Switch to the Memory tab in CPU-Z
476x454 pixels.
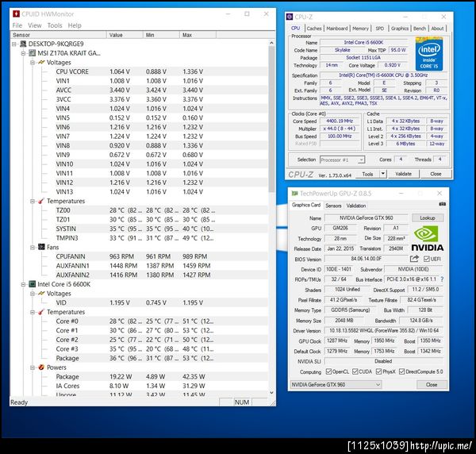click(360, 29)
